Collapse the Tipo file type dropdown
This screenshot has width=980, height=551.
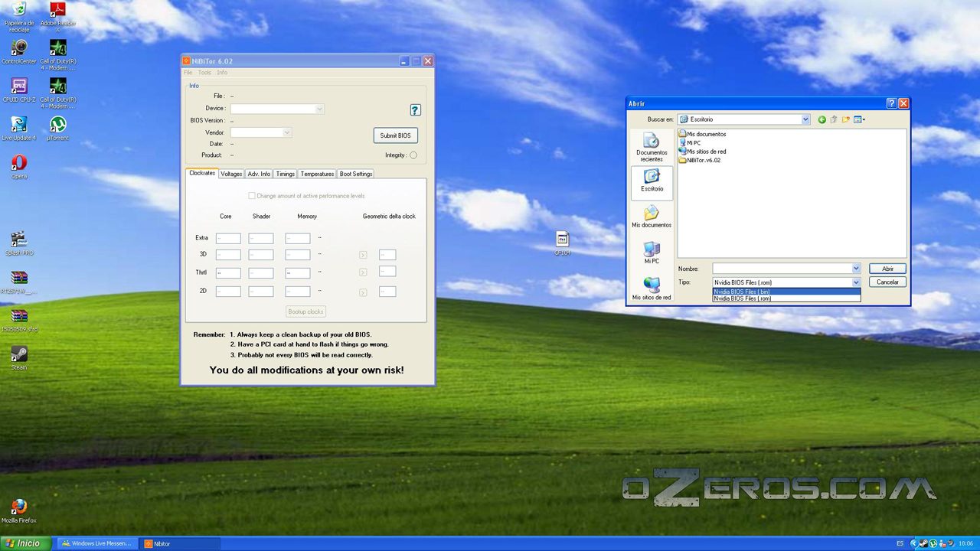pos(856,282)
